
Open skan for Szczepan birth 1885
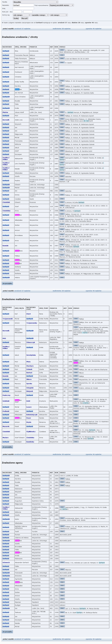tap(62, 154)
